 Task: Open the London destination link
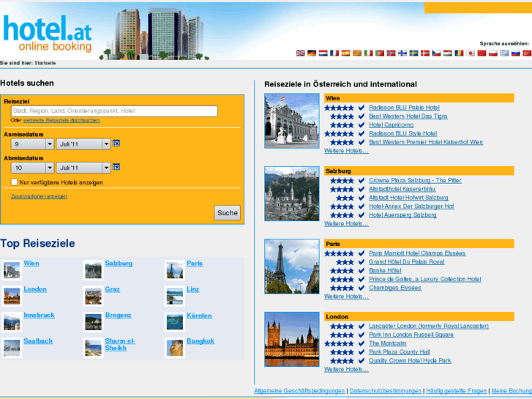pos(35,289)
